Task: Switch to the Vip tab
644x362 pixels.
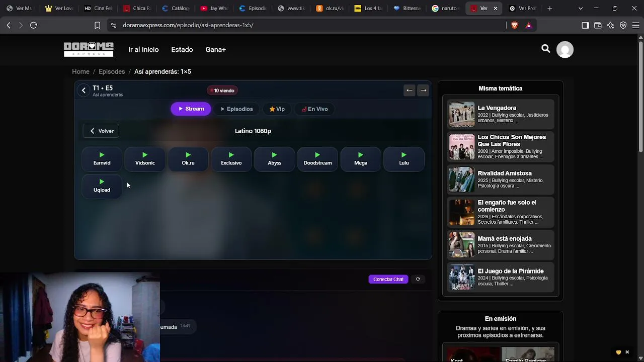Action: coord(277,109)
